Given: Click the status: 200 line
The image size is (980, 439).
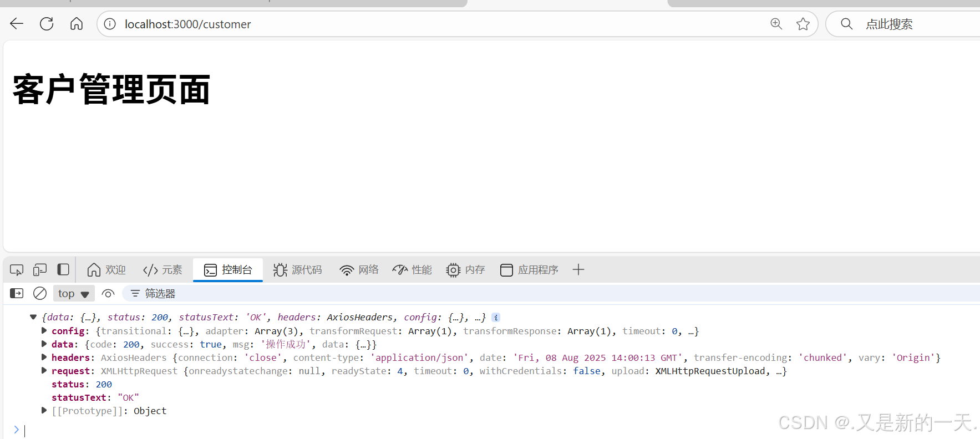Looking at the screenshot, I should [x=82, y=384].
